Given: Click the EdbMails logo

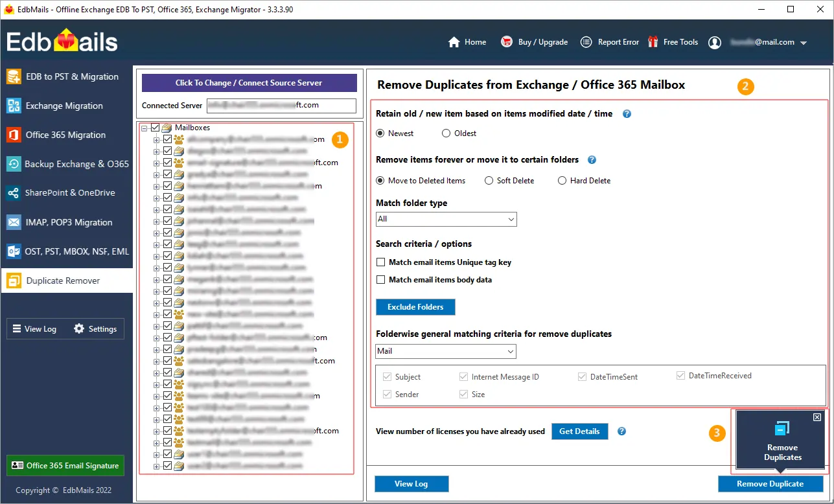Looking at the screenshot, I should (62, 41).
